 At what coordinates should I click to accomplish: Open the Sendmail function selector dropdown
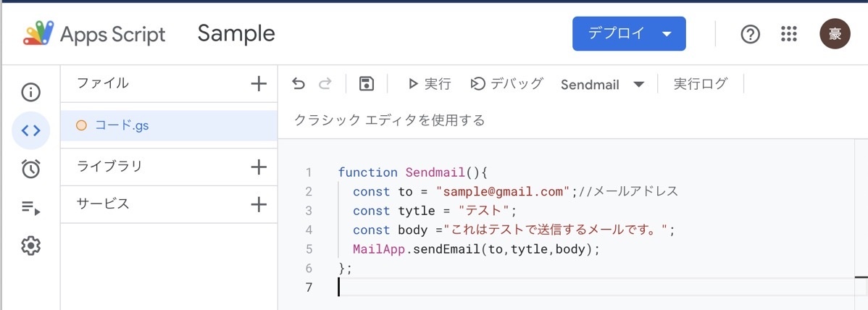[x=603, y=85]
